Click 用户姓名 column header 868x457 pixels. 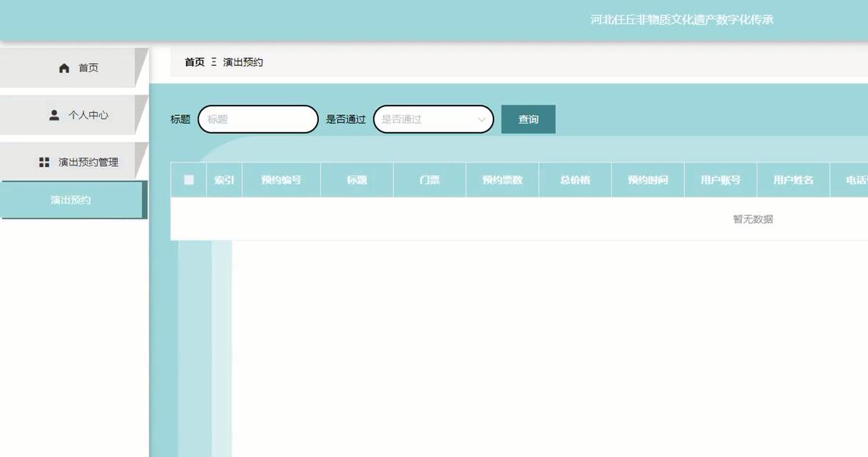click(x=793, y=180)
